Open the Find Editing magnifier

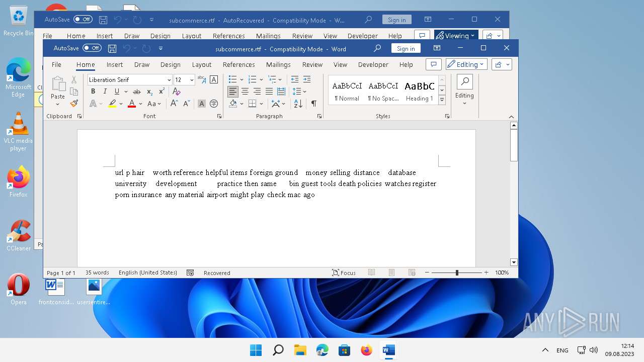click(464, 82)
